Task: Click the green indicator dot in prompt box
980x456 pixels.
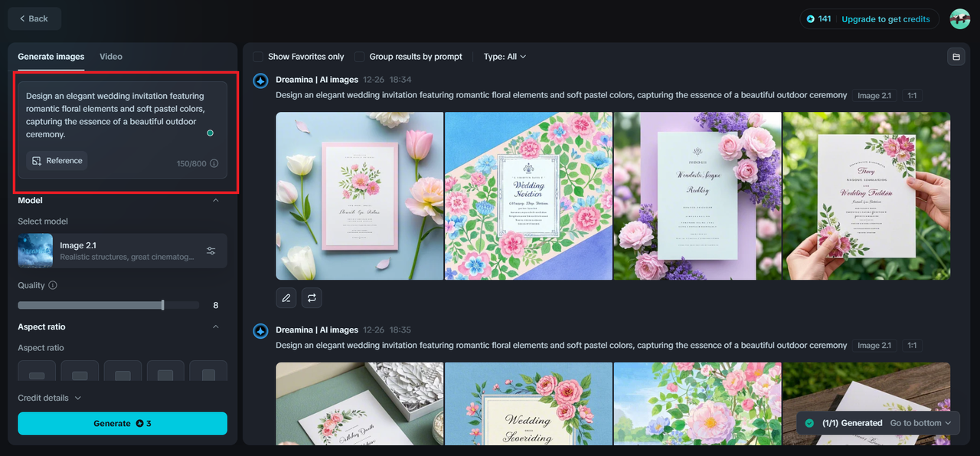Action: [211, 133]
